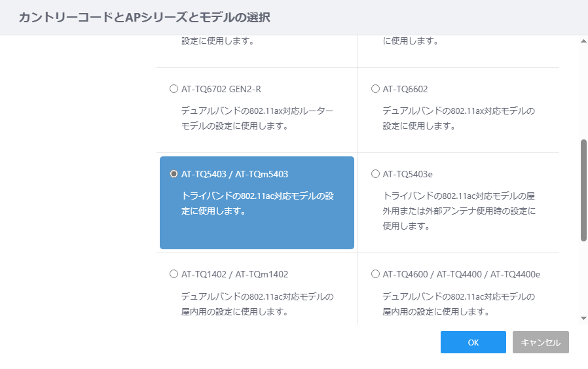Click the scrollbar up arrow
Screen dimensions: 588x369
coord(583,41)
